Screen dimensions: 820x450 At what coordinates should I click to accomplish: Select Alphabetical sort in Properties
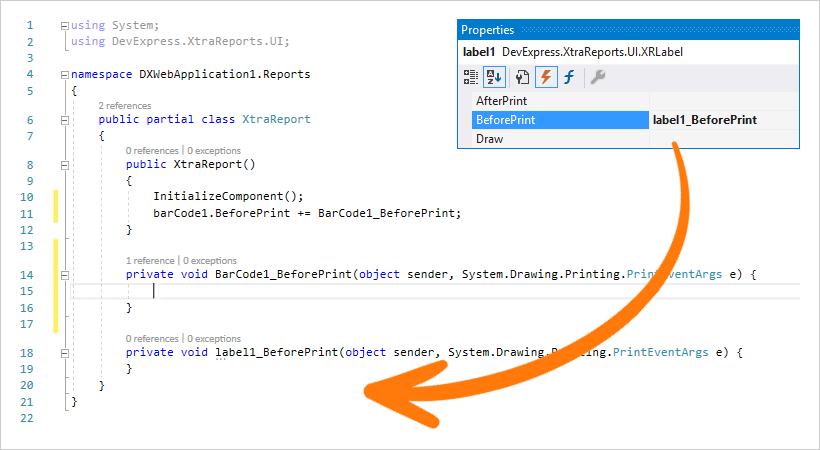click(x=494, y=77)
